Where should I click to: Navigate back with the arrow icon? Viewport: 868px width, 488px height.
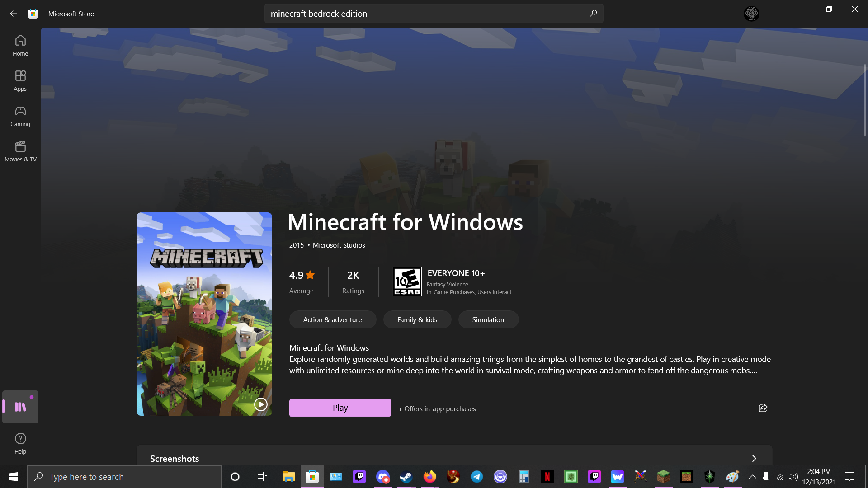tap(13, 14)
